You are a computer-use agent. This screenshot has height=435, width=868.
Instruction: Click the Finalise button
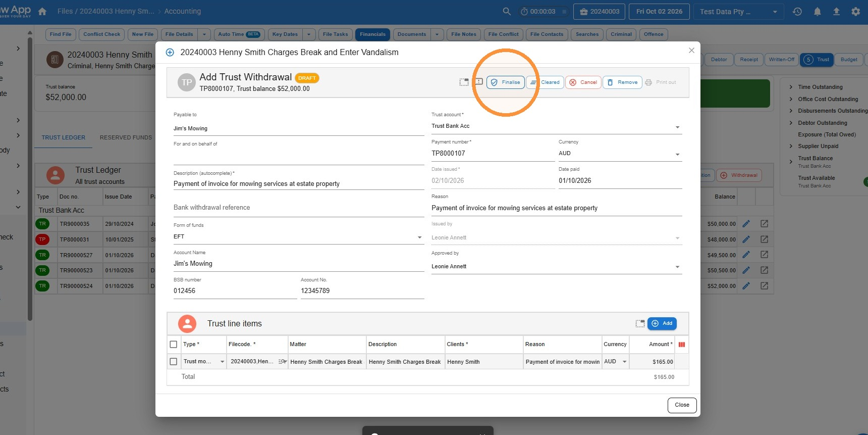click(506, 82)
